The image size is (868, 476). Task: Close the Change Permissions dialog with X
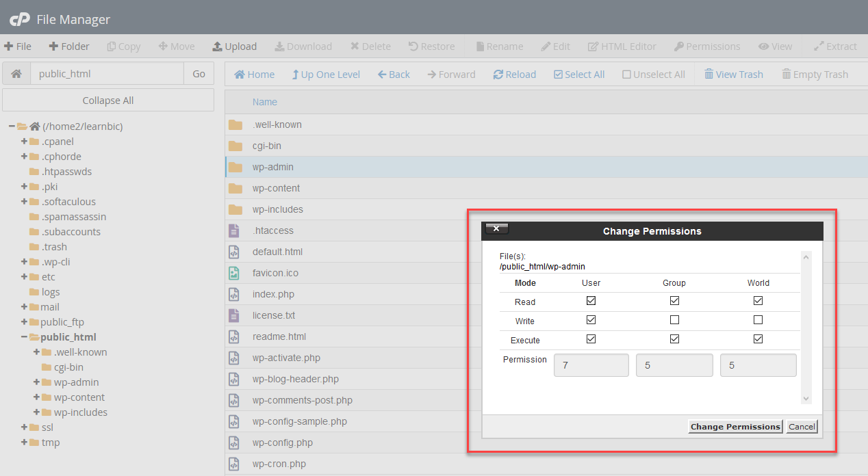(x=496, y=228)
